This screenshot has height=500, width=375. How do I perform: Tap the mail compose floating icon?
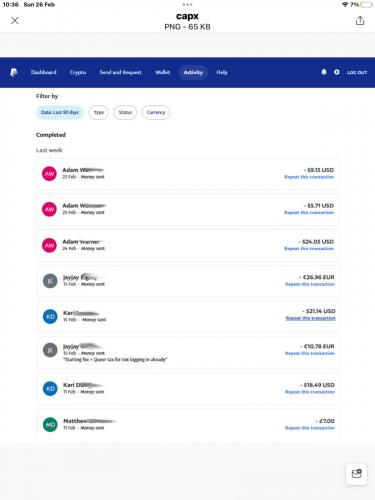tap(356, 474)
